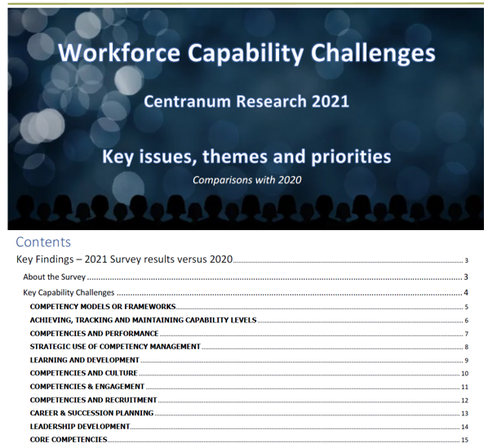Click the Workforce Capability Challenges title
The image size is (488, 448).
pos(246,53)
